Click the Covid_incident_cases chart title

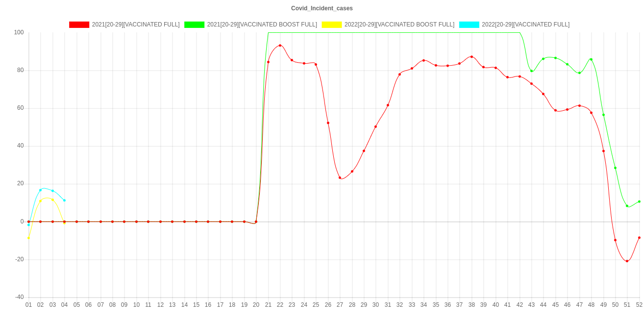tap(322, 8)
